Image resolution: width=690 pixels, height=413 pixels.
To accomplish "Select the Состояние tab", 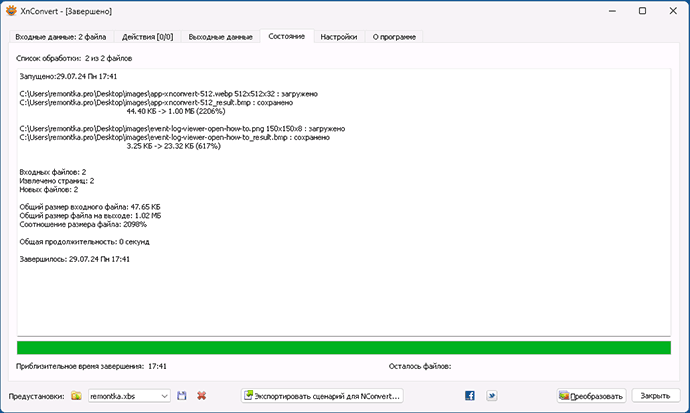I will [x=286, y=37].
